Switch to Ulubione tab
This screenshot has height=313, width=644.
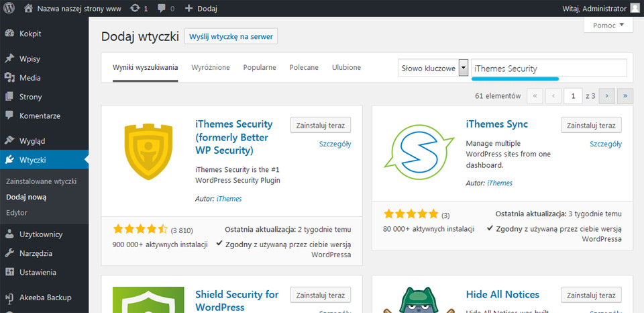tap(347, 67)
